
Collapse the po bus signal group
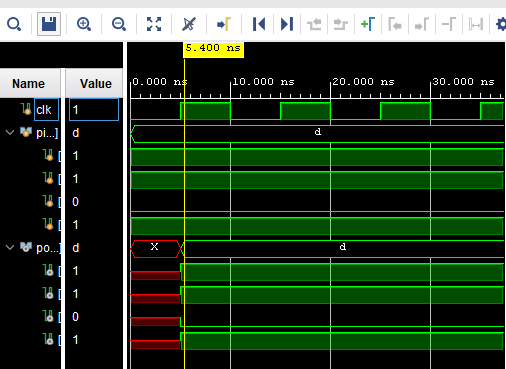[x=10, y=247]
